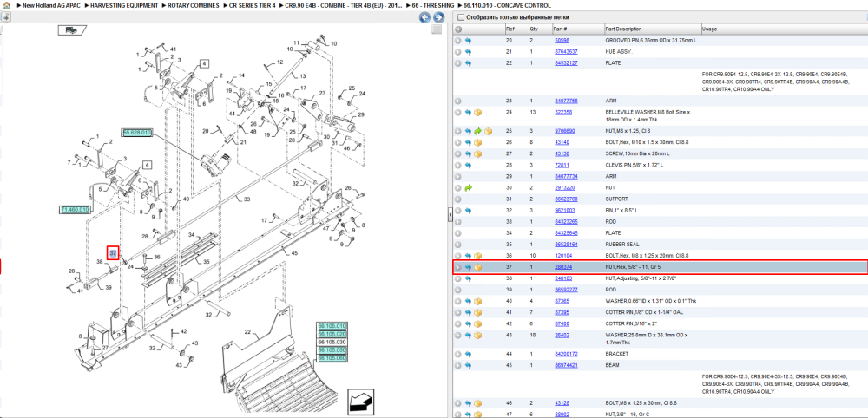Click plus icon for SUPPORT ref 31
This screenshot has height=418, width=868.
pyautogui.click(x=458, y=199)
